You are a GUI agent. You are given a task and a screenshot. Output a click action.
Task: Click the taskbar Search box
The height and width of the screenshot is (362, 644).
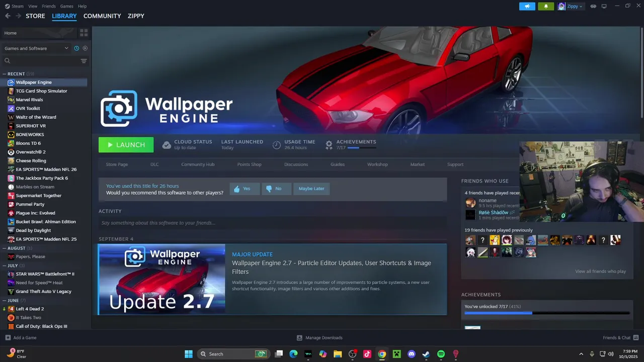point(233,354)
